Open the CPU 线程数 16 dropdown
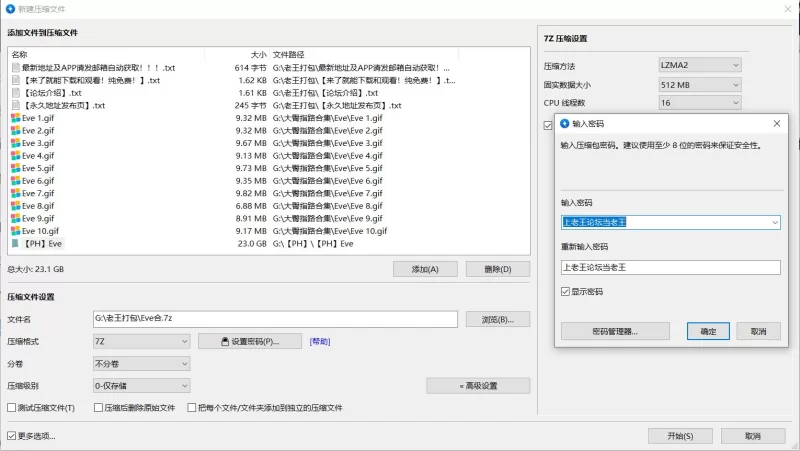This screenshot has height=451, width=800. pyautogui.click(x=699, y=103)
